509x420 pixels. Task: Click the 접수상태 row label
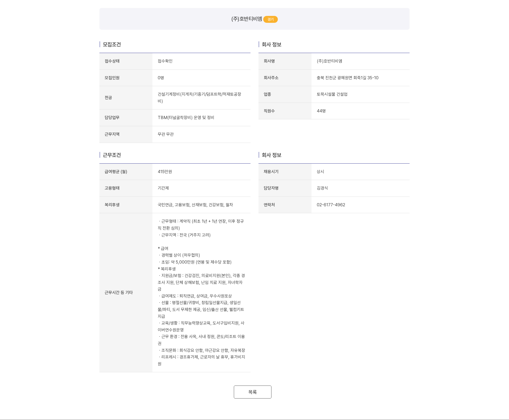(x=112, y=61)
